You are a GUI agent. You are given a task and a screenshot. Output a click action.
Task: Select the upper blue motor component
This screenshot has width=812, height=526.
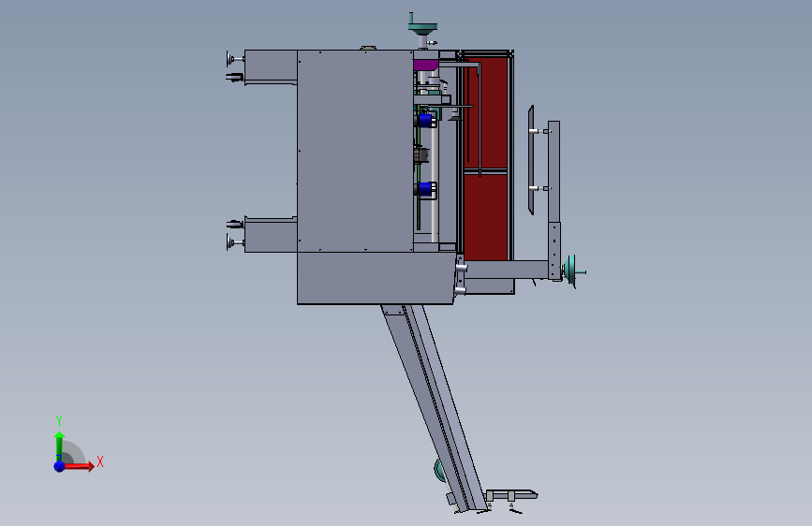[425, 120]
